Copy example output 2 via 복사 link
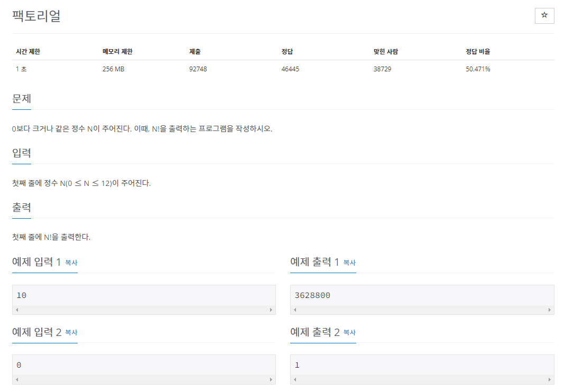Viewport: 565px width, 392px height. tap(349, 332)
